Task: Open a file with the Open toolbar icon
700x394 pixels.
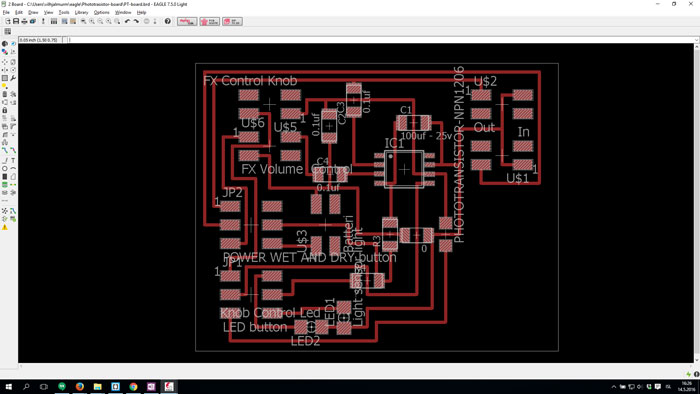Action: click(x=8, y=21)
